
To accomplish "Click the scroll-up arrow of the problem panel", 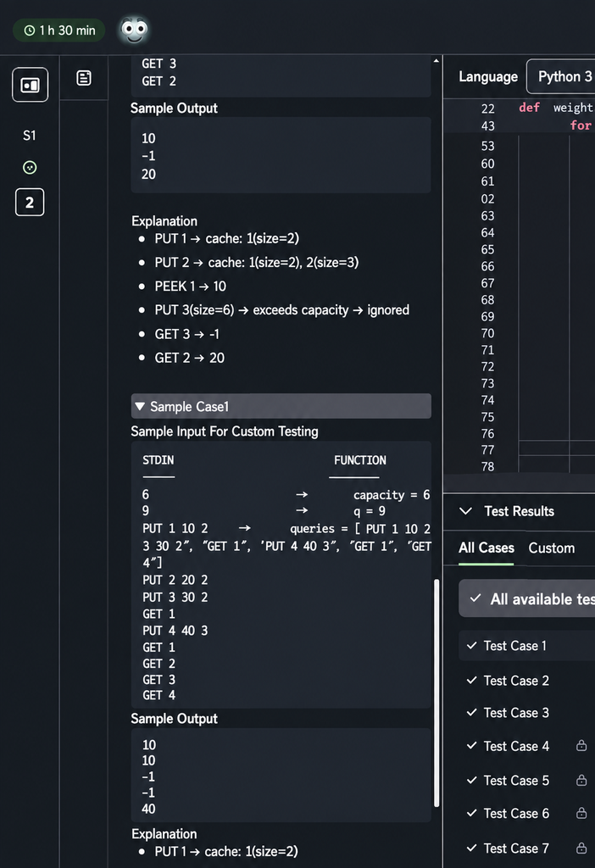I will click(x=437, y=61).
